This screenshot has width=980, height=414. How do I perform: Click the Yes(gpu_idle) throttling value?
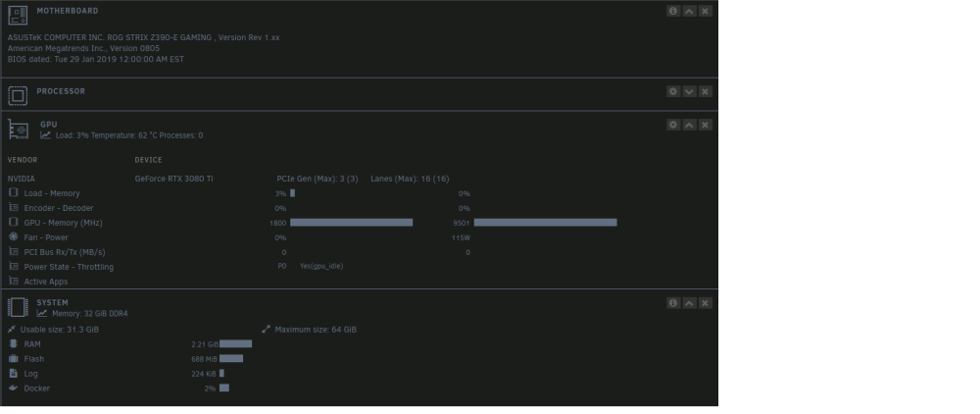click(321, 267)
